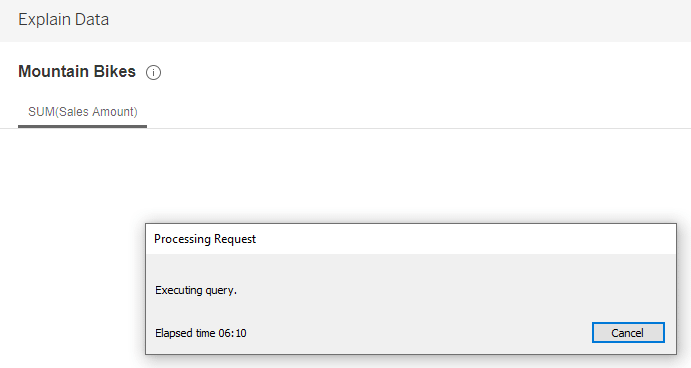Click the Executing query status message
Viewport: 691px width, 368px height.
click(x=196, y=290)
